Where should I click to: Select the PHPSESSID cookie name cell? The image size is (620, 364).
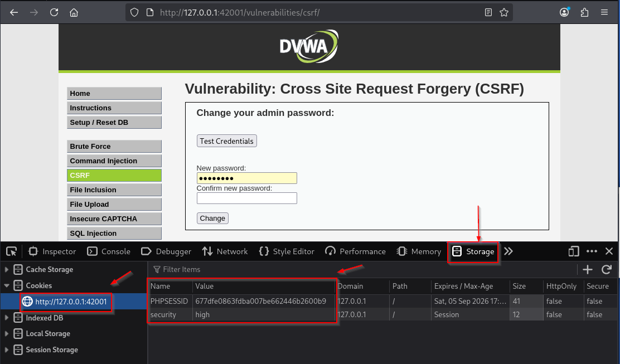[x=171, y=301]
